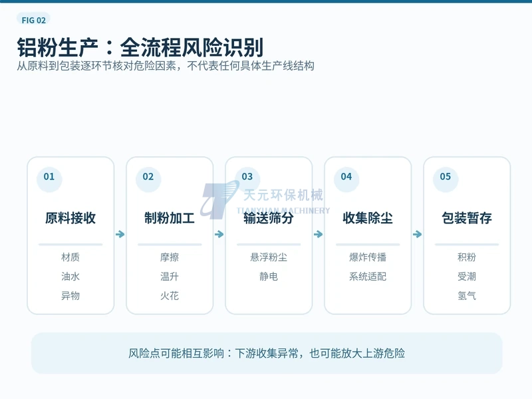This screenshot has width=532, height=399.
Task: Click the FIG 02 label badge
Action: 33,20
